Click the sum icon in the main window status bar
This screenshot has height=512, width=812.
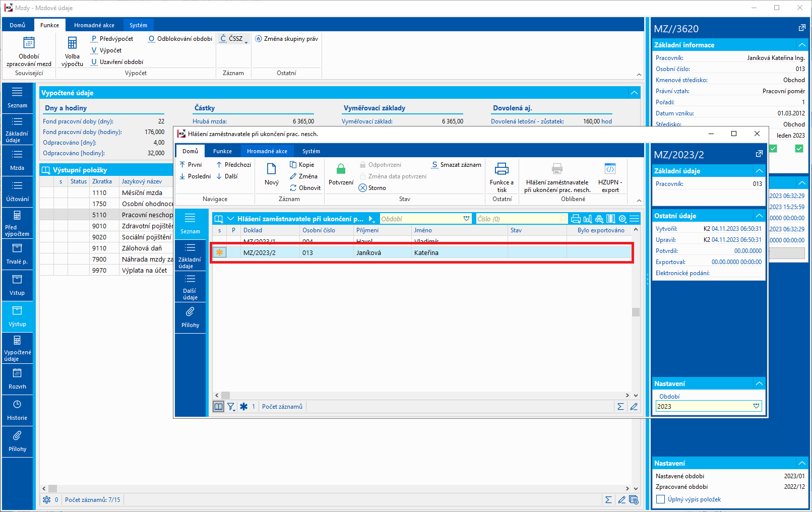(x=608, y=500)
